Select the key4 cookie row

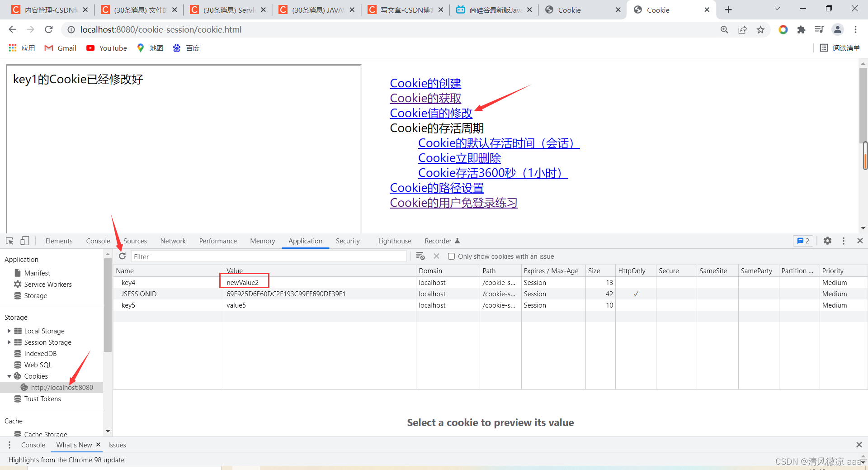click(490, 282)
